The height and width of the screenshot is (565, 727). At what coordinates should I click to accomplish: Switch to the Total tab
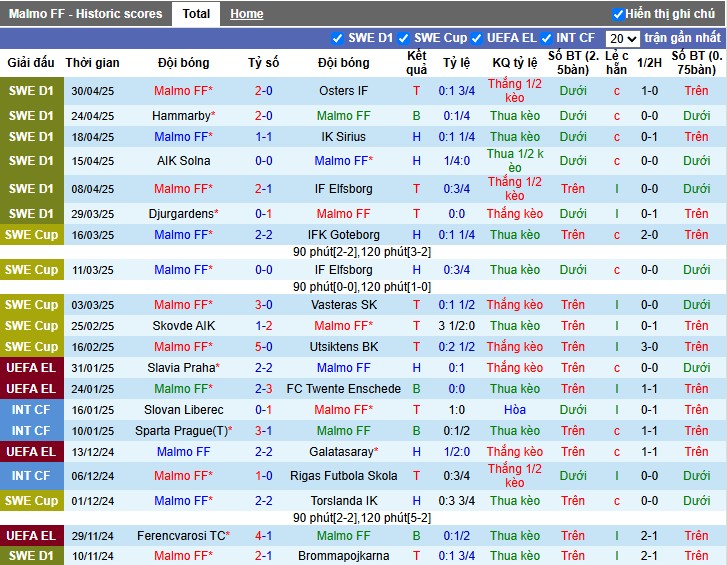point(196,14)
